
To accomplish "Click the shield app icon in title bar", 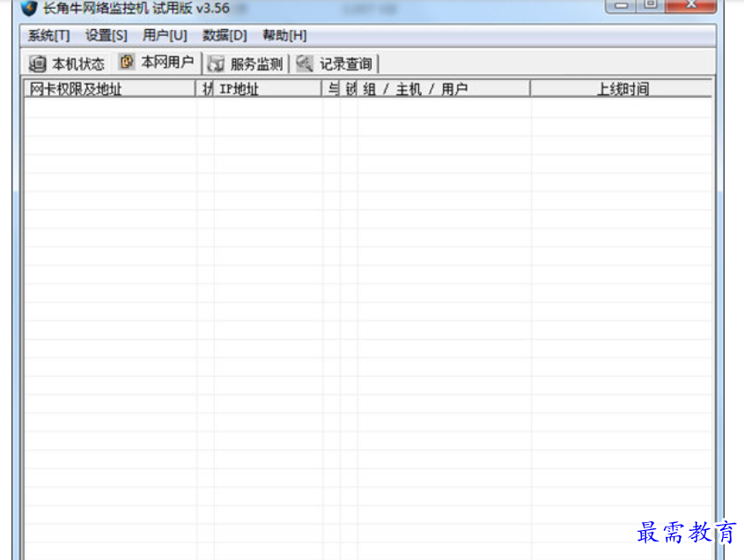I will [x=29, y=8].
